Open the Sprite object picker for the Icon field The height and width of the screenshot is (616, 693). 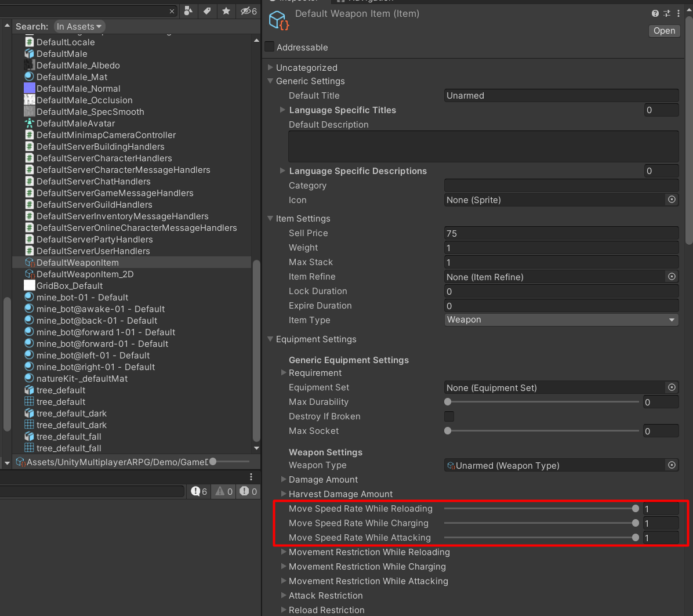click(x=671, y=200)
